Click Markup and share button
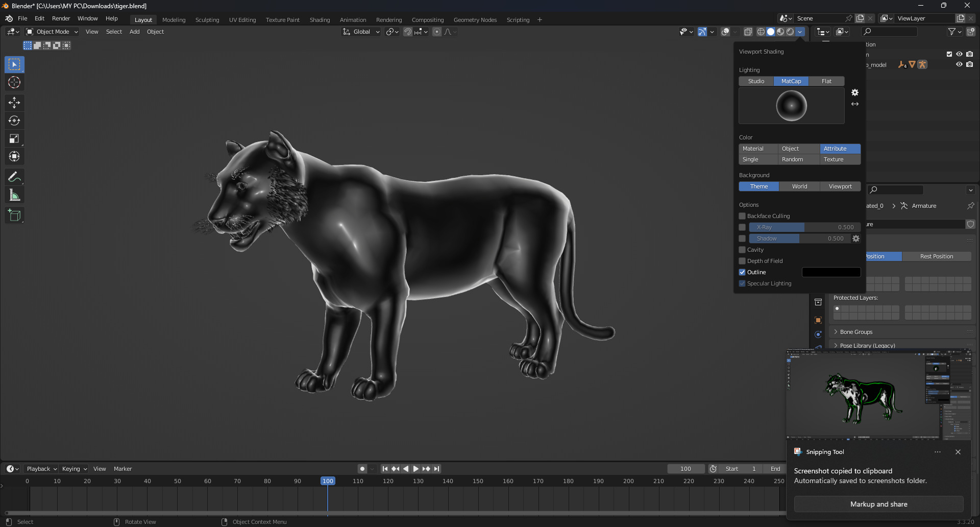The width and height of the screenshot is (980, 527). pyautogui.click(x=879, y=504)
